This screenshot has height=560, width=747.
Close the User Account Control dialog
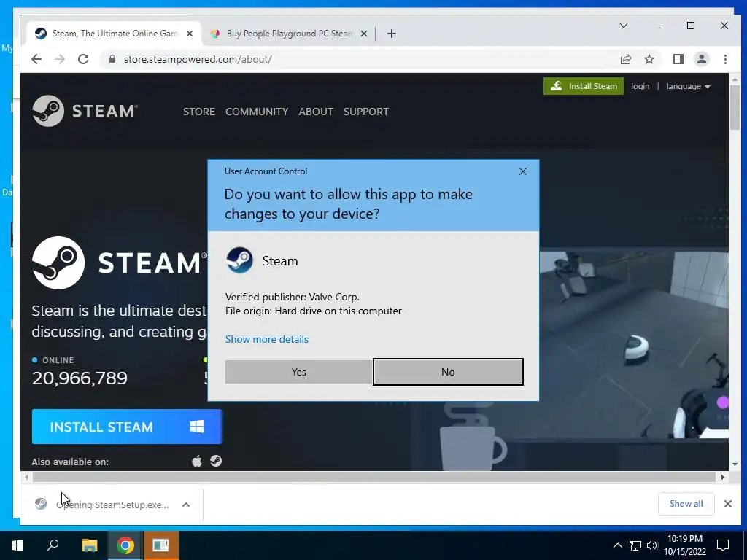[522, 171]
